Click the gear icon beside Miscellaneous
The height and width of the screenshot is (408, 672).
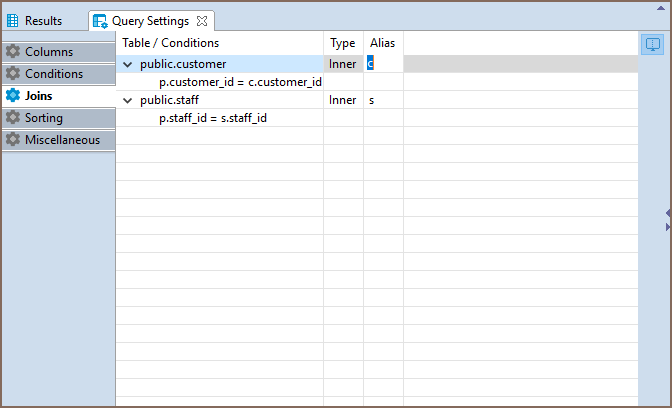tap(13, 140)
